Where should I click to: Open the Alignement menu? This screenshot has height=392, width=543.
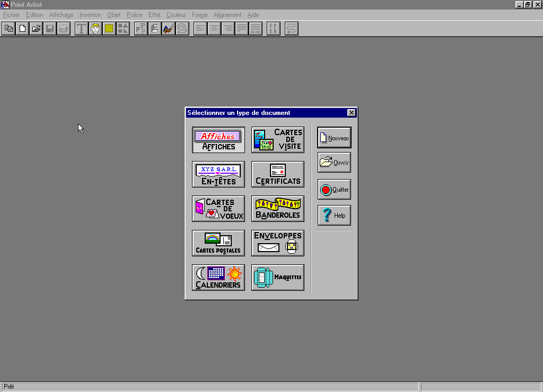click(227, 15)
